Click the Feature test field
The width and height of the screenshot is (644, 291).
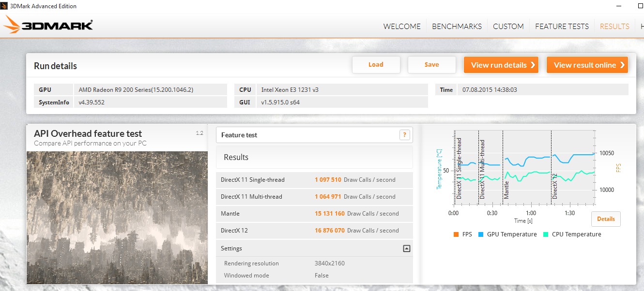(314, 135)
